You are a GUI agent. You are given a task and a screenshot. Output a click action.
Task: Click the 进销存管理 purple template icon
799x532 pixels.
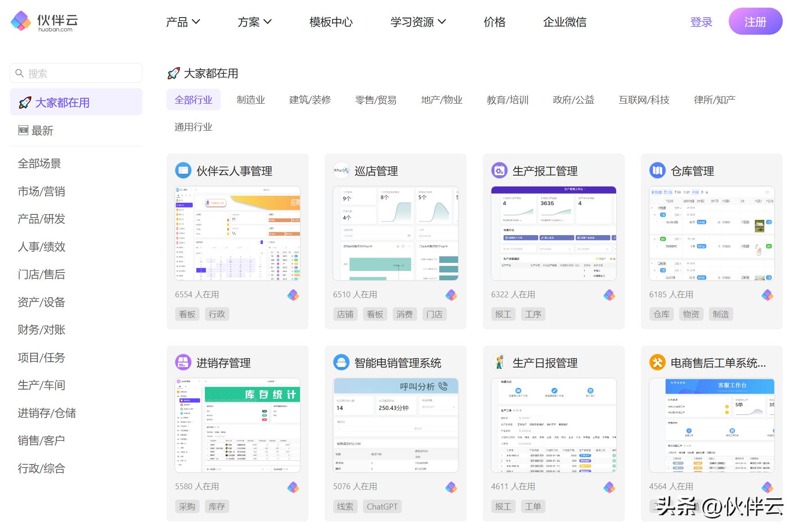pyautogui.click(x=183, y=362)
